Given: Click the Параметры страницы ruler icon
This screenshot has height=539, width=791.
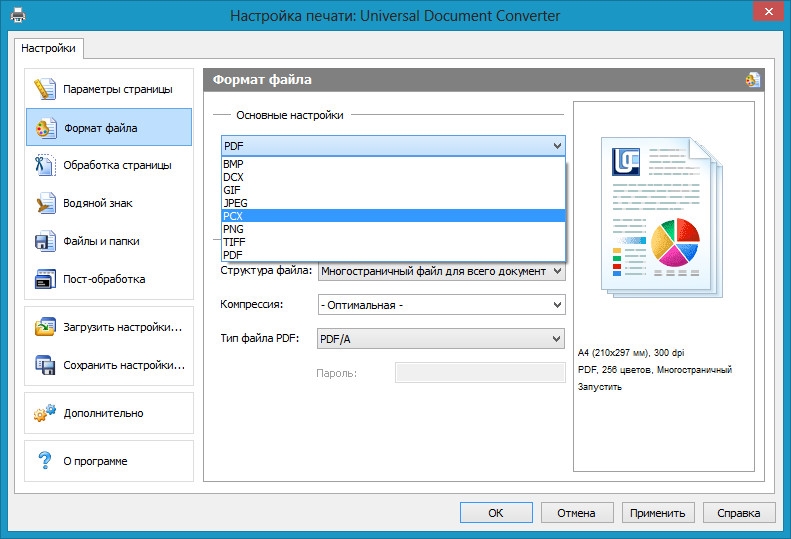Looking at the screenshot, I should pyautogui.click(x=45, y=89).
